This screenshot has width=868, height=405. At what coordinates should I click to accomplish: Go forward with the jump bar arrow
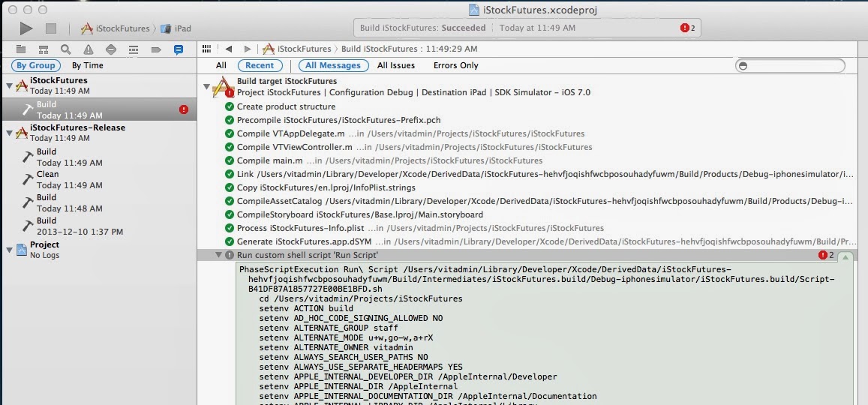248,49
